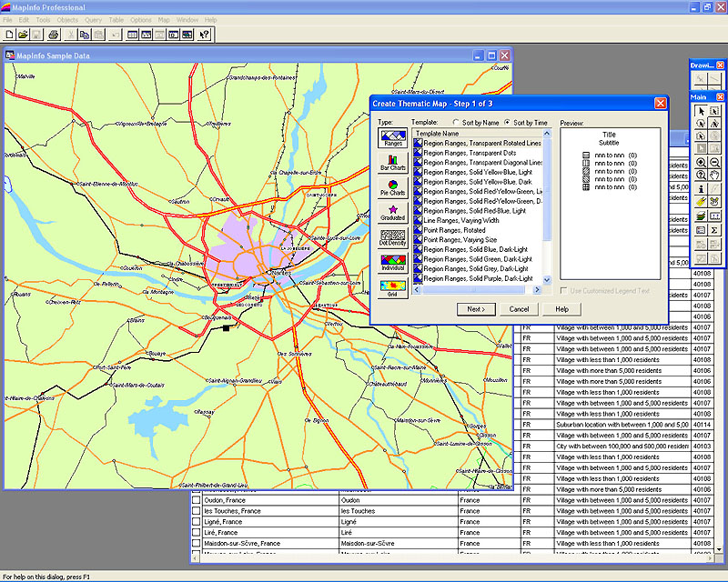Select the Sort by Time option
The width and height of the screenshot is (728, 582).
pos(508,122)
